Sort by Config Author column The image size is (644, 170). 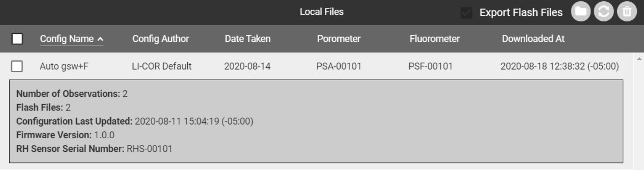click(160, 39)
